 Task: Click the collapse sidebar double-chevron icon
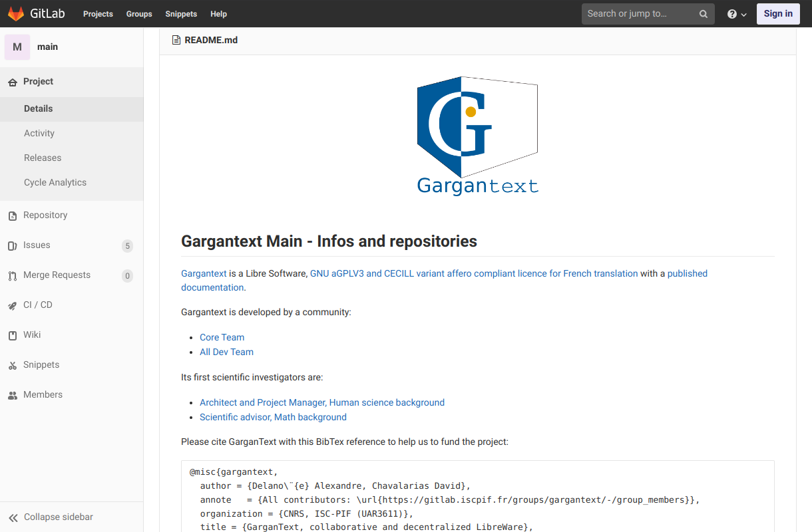[x=13, y=517]
